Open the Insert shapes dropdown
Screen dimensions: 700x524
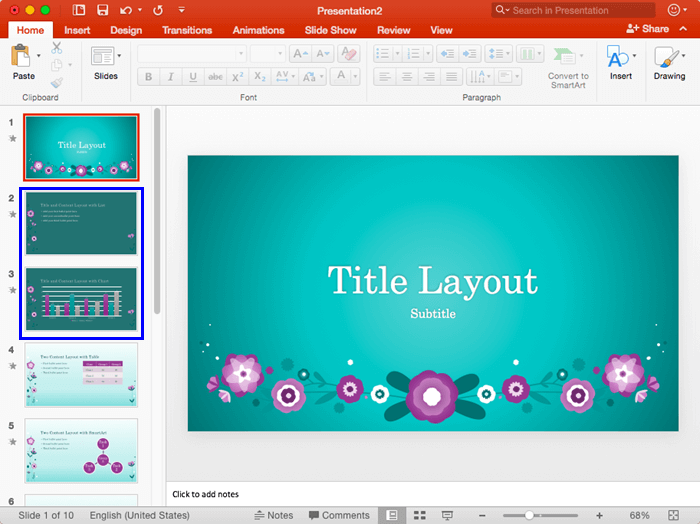point(620,60)
